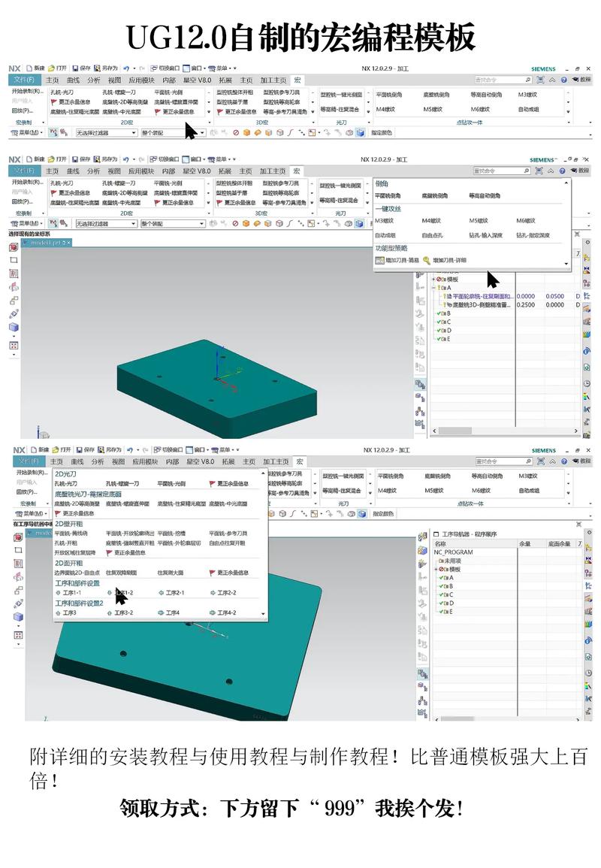The width and height of the screenshot is (601, 868).
Task: Click red prohibition icon in top window toolbar
Action: point(236,133)
